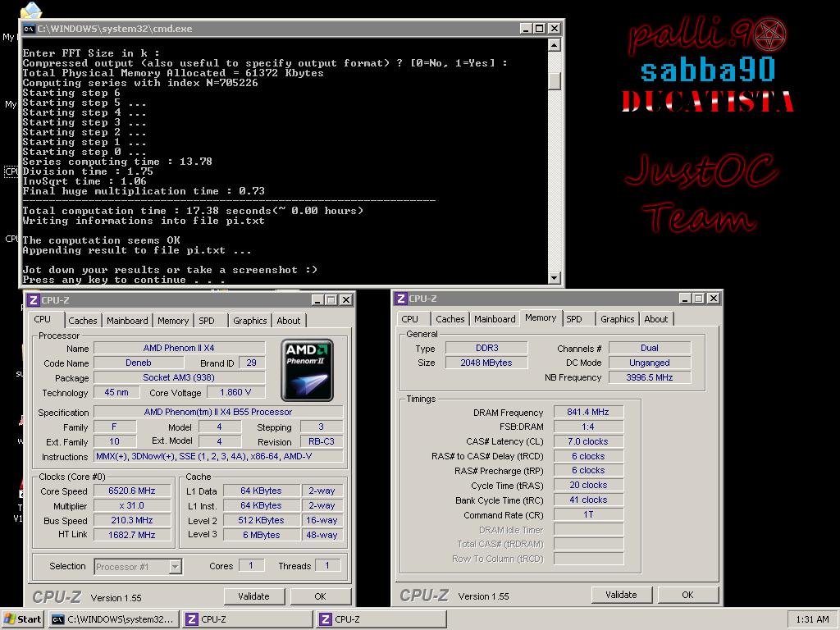Click the Z icon in right CPU-Z title bar

click(400, 299)
